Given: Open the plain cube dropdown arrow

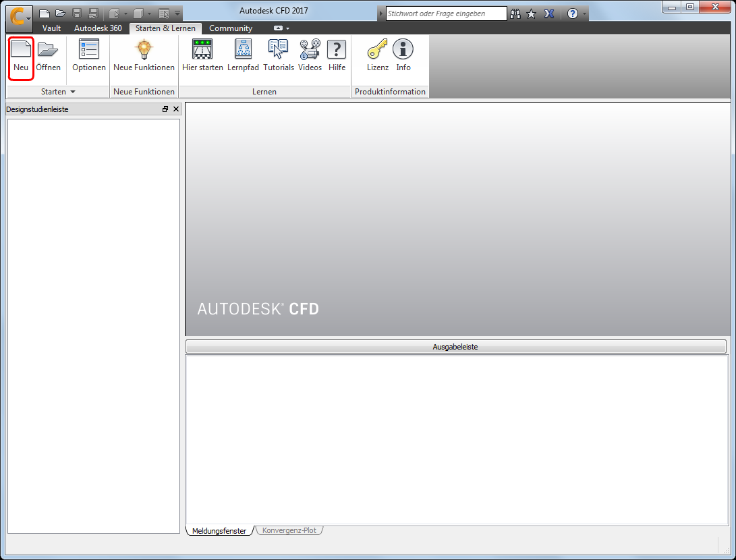Looking at the screenshot, I should pyautogui.click(x=150, y=13).
